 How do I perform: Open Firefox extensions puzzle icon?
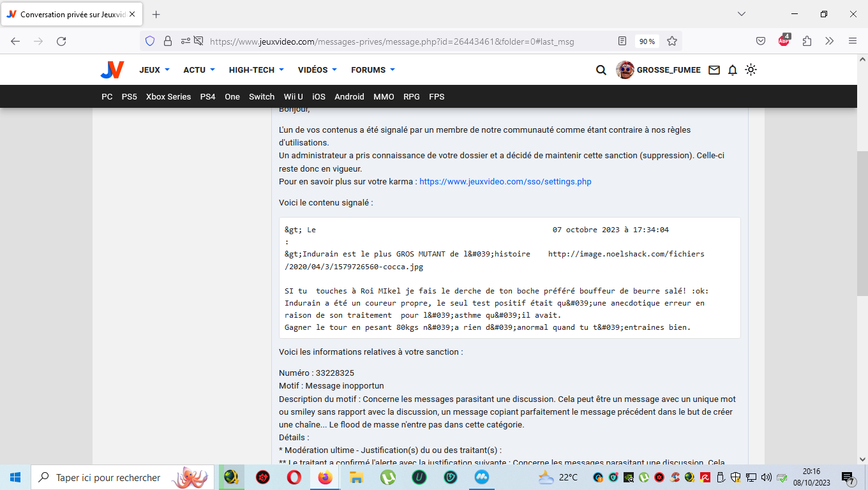[807, 41]
